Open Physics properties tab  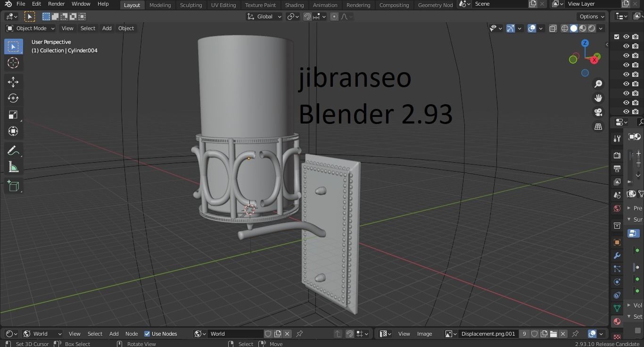click(x=617, y=282)
